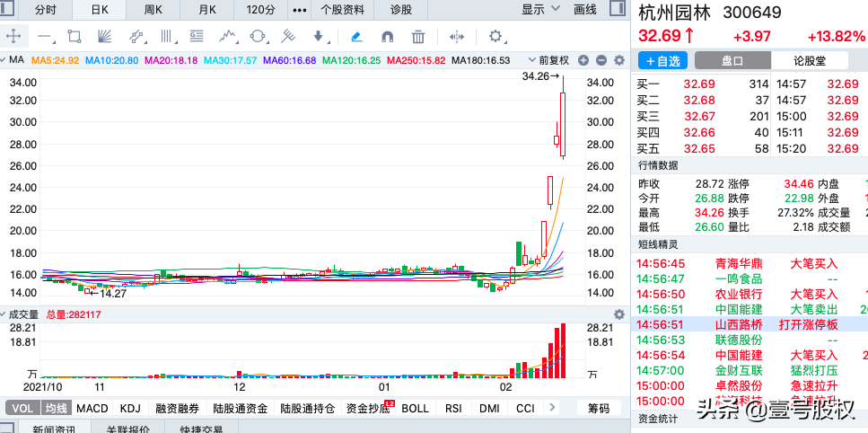This screenshot has width=868, height=433.
Task: Switch sub-chart to RSI indicator
Action: pos(452,409)
